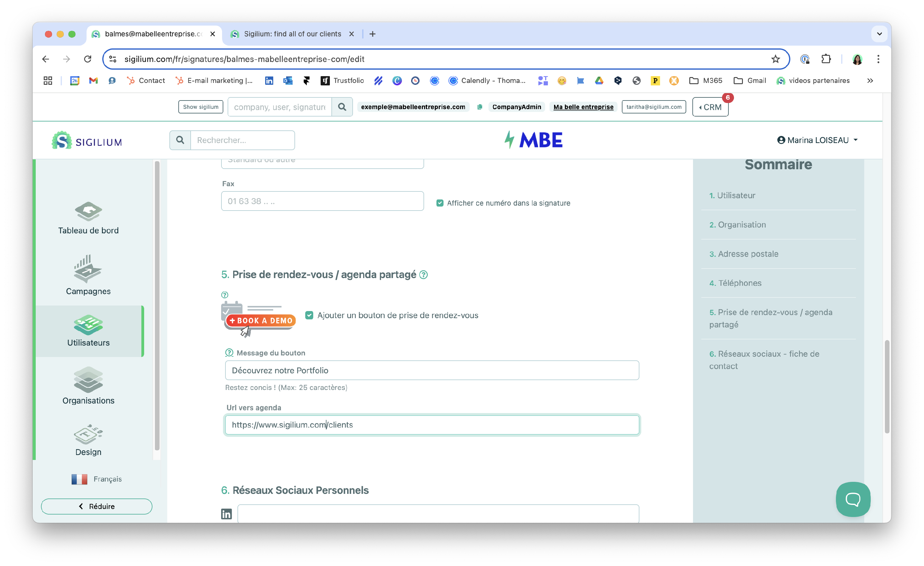This screenshot has height=566, width=924.
Task: Uncheck Afficher ce numéro dans la signature
Action: tap(440, 203)
